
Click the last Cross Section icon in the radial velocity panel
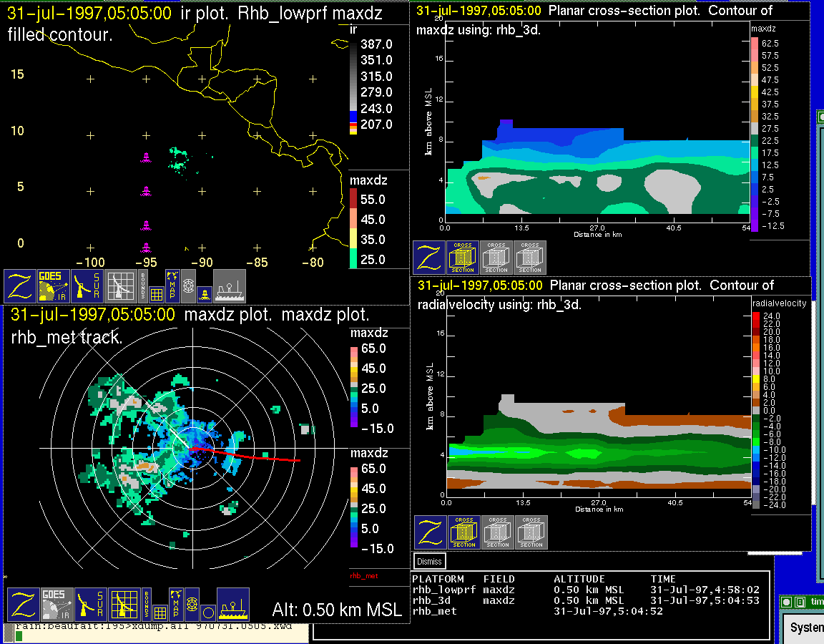pyautogui.click(x=531, y=532)
